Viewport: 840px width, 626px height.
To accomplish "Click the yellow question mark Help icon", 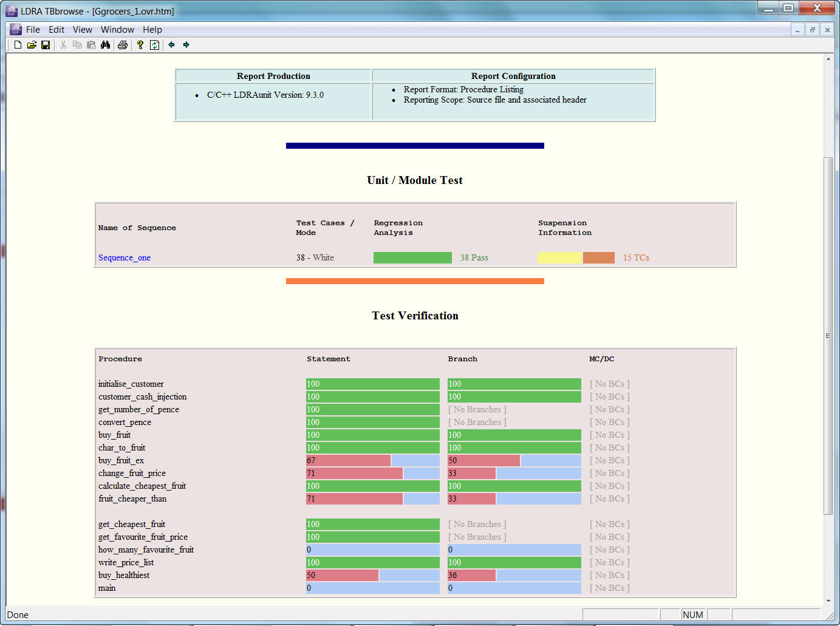I will coord(140,45).
